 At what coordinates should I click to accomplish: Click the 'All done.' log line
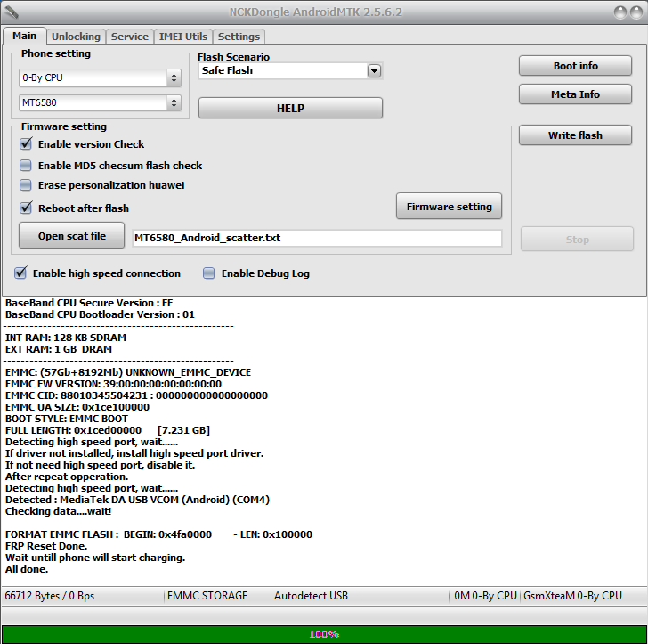coord(27,569)
